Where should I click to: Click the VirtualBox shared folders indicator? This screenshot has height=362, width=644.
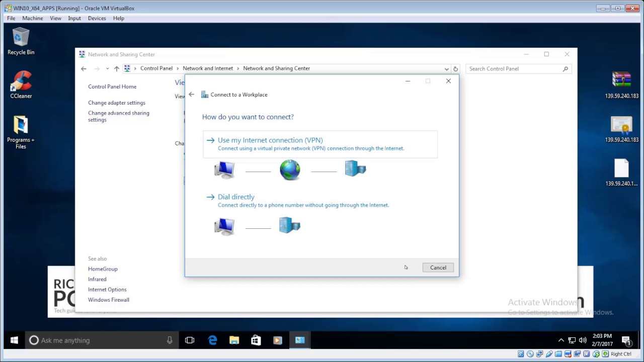(x=558, y=354)
